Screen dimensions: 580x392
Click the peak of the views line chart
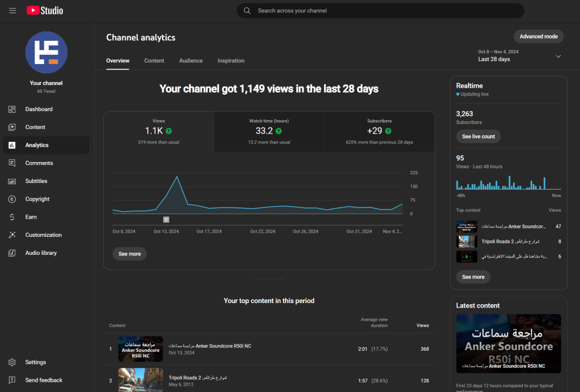tap(177, 176)
